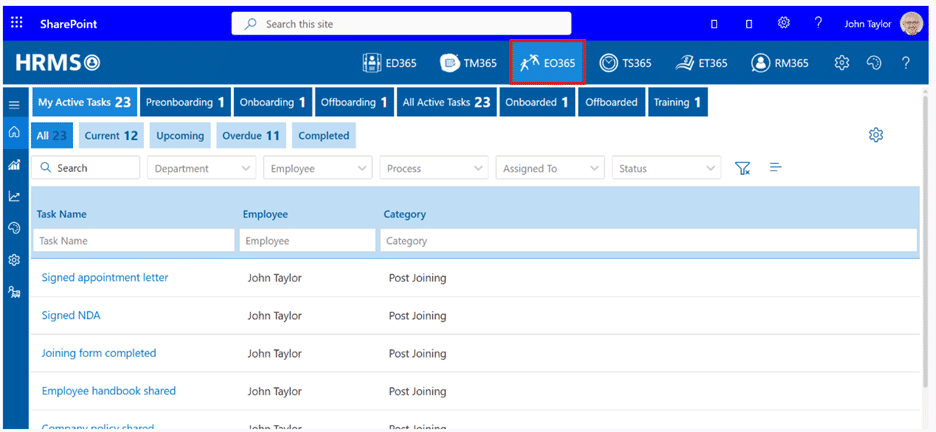Open the ED365 employee directory app

(x=389, y=63)
